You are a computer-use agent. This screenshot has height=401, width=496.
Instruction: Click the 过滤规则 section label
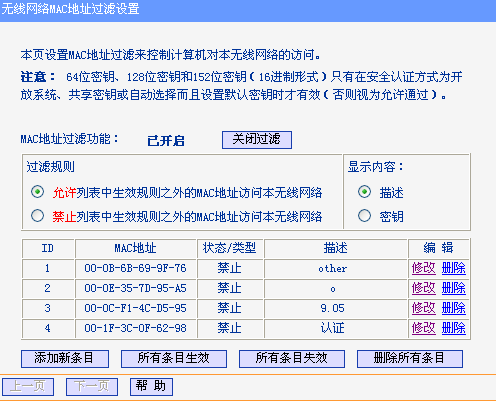click(51, 167)
